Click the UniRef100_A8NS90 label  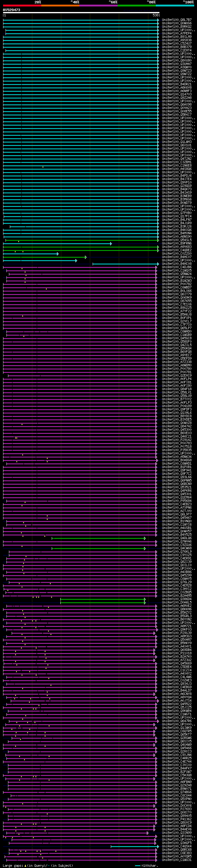pos(177,237)
